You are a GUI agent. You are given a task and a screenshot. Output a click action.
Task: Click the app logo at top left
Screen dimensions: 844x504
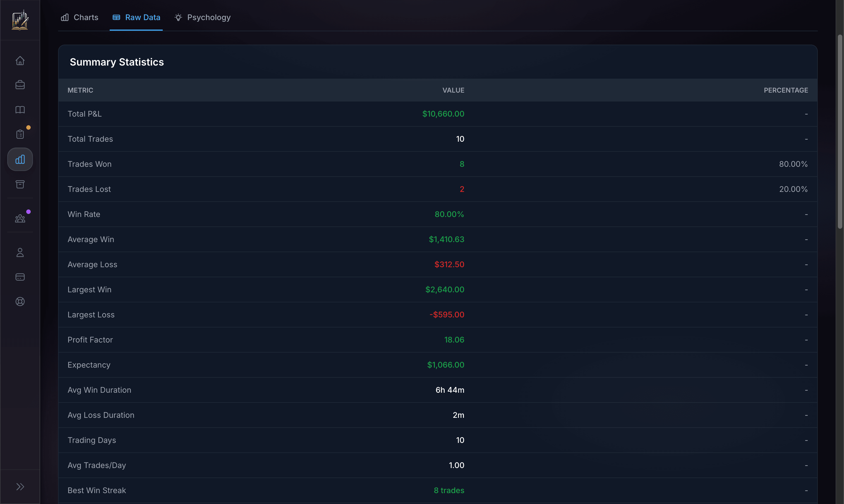[x=20, y=20]
